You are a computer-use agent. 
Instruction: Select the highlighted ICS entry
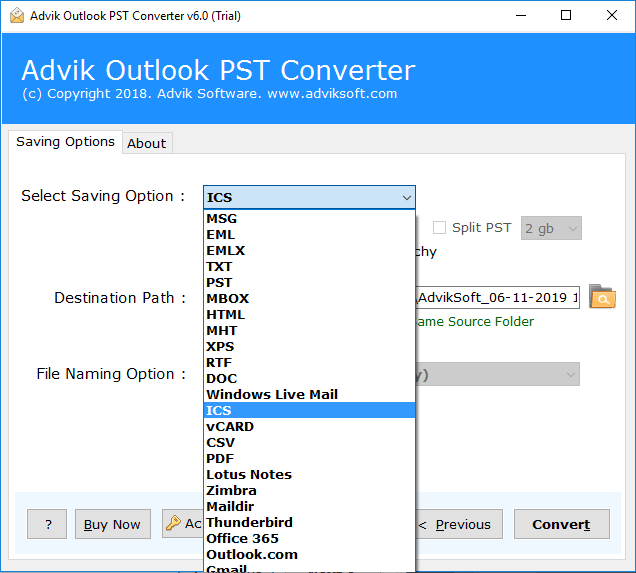(x=309, y=410)
